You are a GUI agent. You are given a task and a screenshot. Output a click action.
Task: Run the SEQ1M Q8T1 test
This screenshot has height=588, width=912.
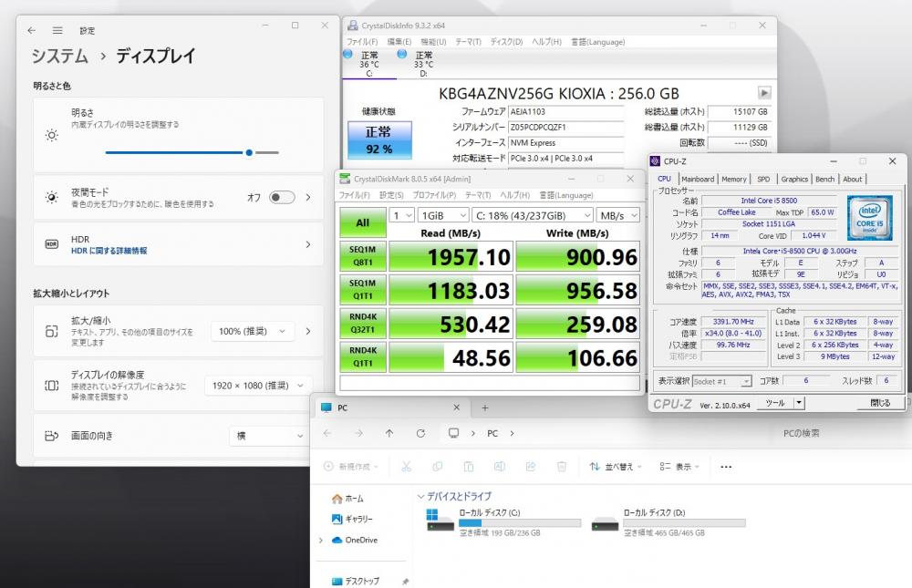[362, 256]
